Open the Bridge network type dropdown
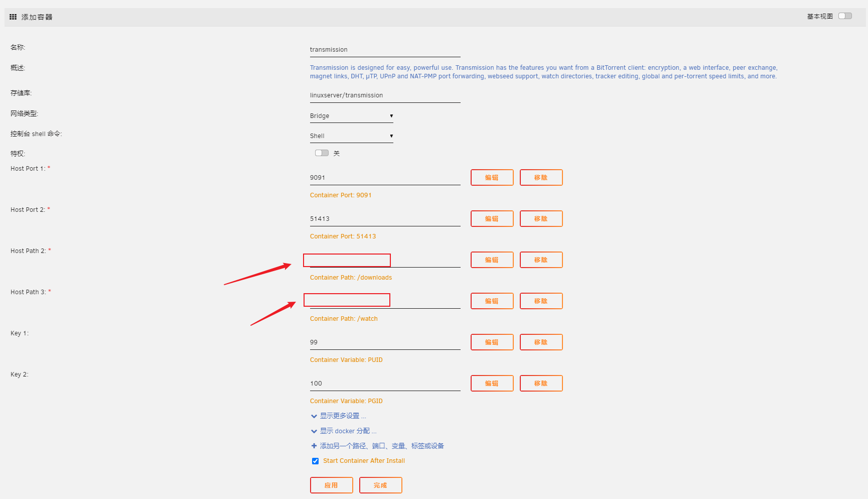 point(351,116)
